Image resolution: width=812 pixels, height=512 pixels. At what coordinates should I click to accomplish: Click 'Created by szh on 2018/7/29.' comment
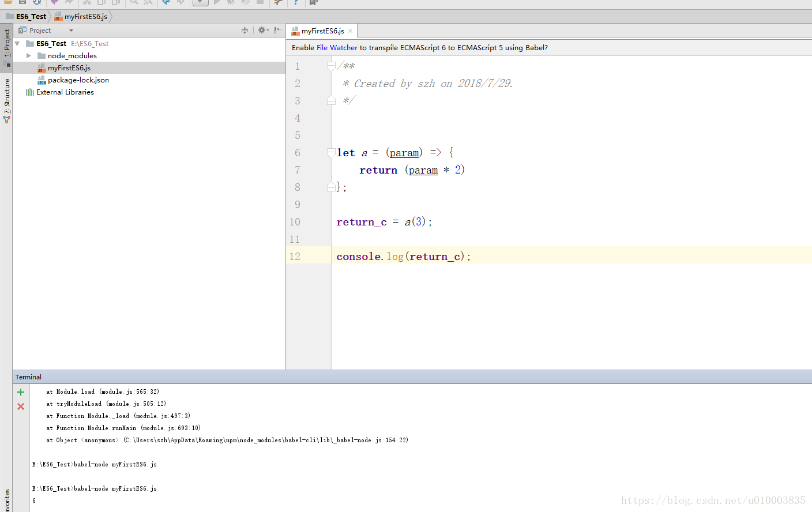click(x=433, y=84)
